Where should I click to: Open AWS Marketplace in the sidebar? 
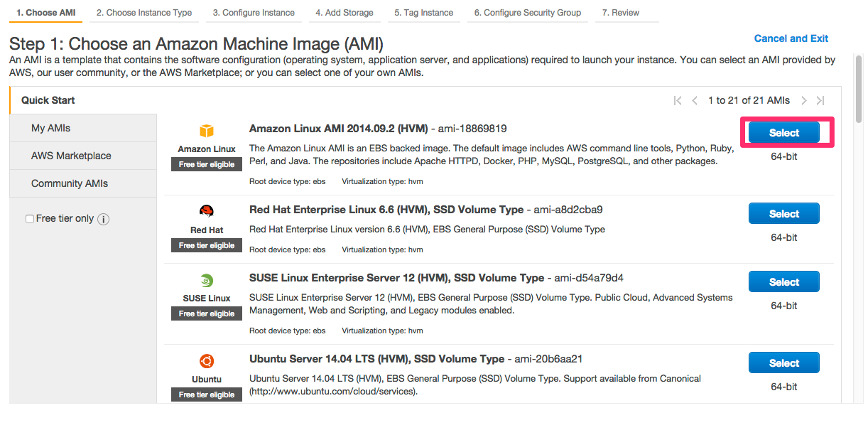pos(83,156)
